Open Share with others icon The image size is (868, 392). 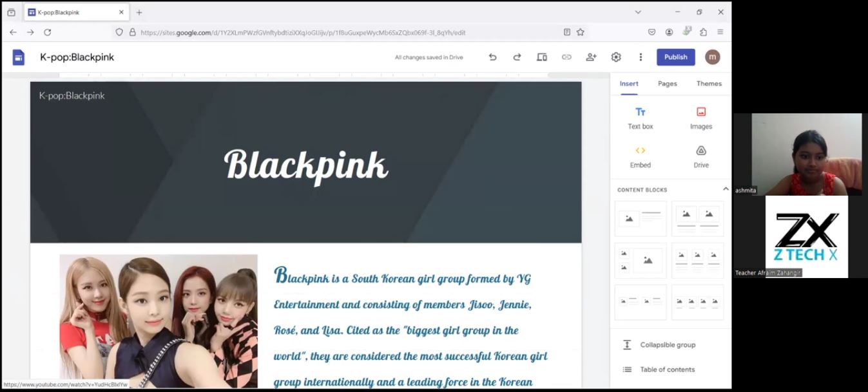click(x=591, y=57)
